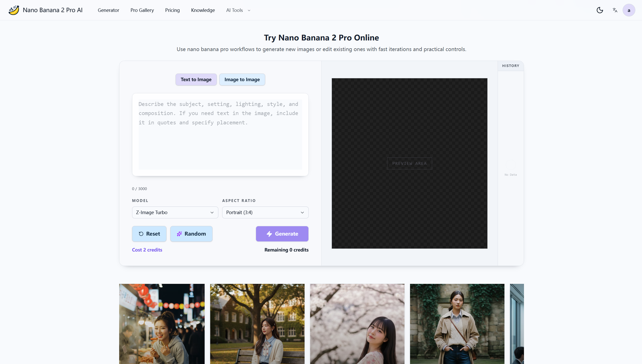Click the Cost 2 credits link

(147, 250)
